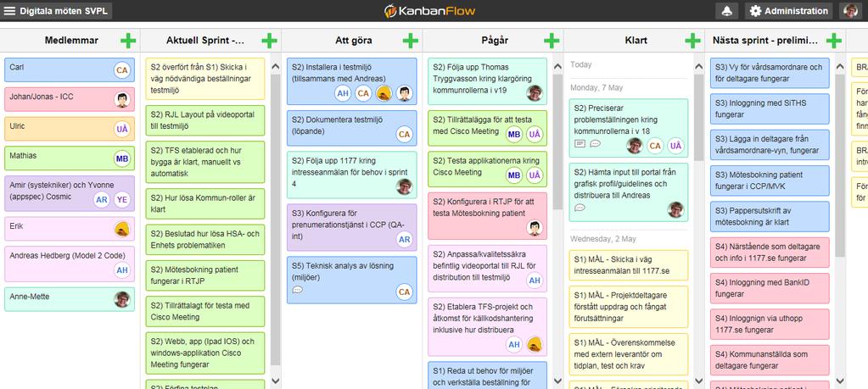
Task: Add a task to the Nästa sprint column
Action: (834, 41)
